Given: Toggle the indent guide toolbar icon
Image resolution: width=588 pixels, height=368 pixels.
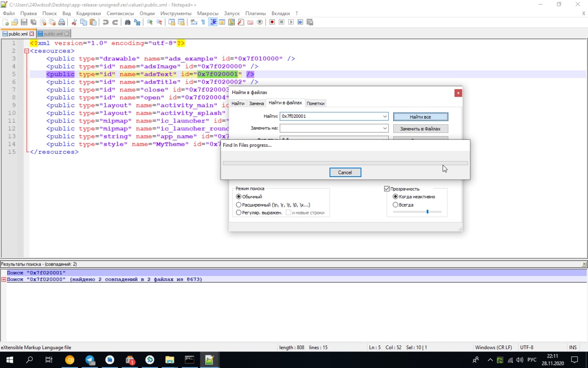Looking at the screenshot, I should click(x=213, y=22).
